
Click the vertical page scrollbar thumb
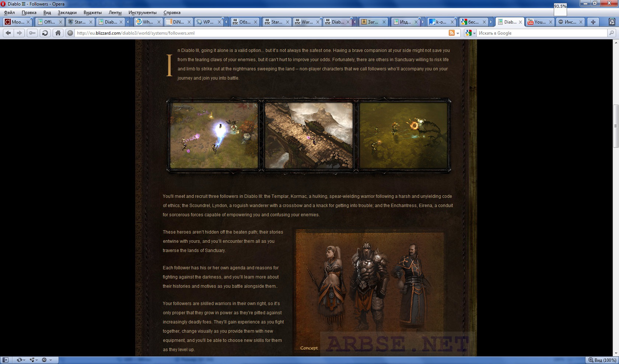616,126
